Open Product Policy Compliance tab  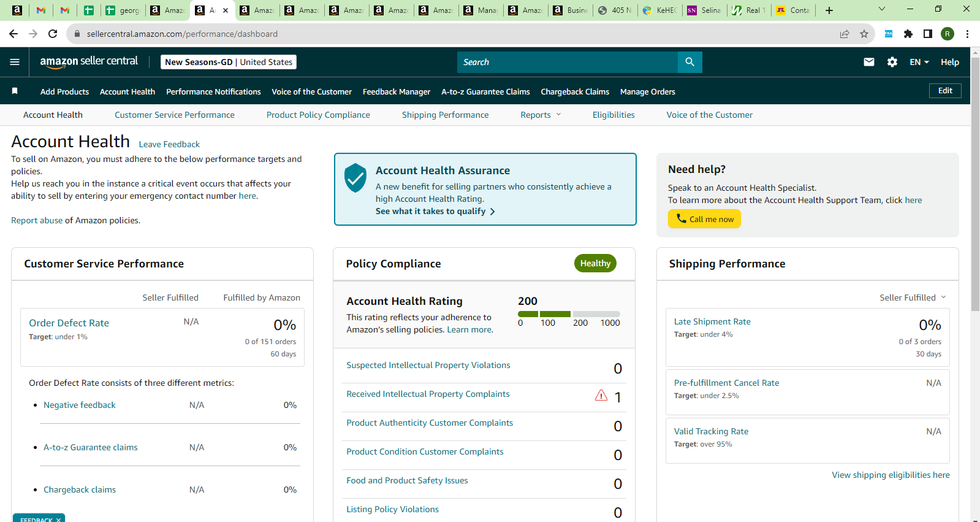318,115
